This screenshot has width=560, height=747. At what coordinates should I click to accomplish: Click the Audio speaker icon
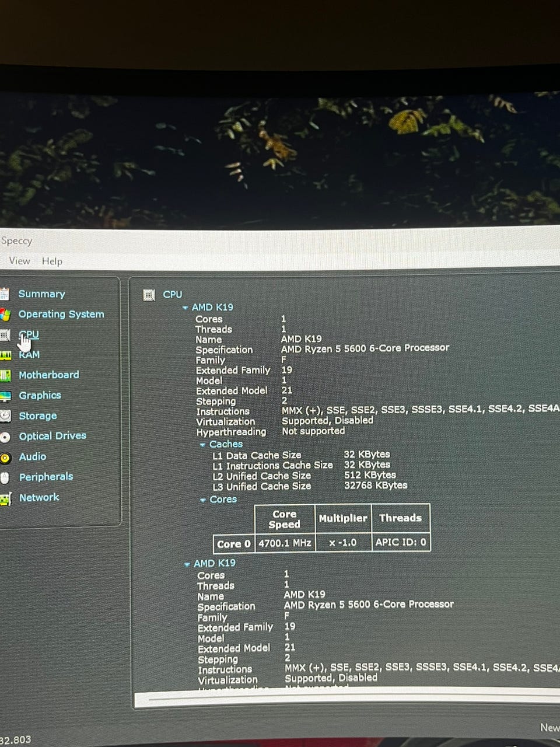[5, 458]
